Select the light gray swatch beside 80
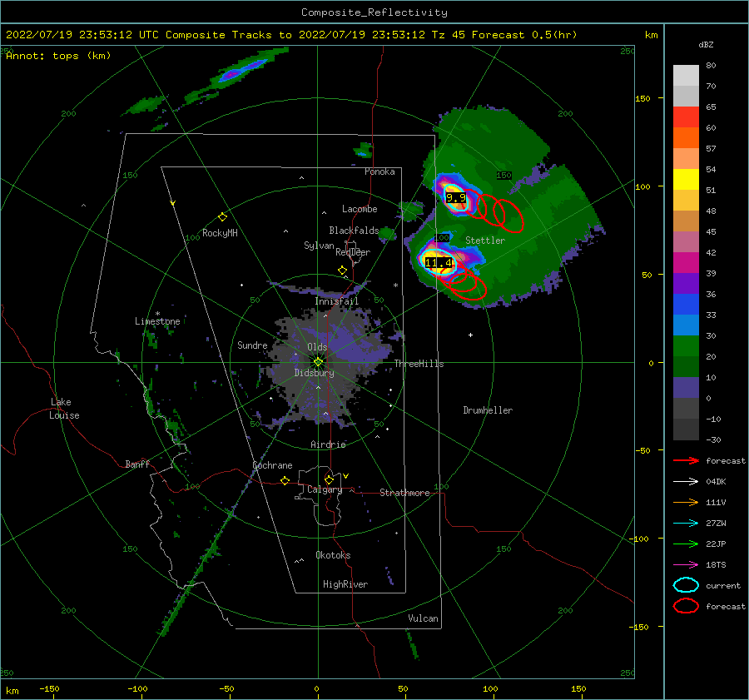 coord(686,76)
